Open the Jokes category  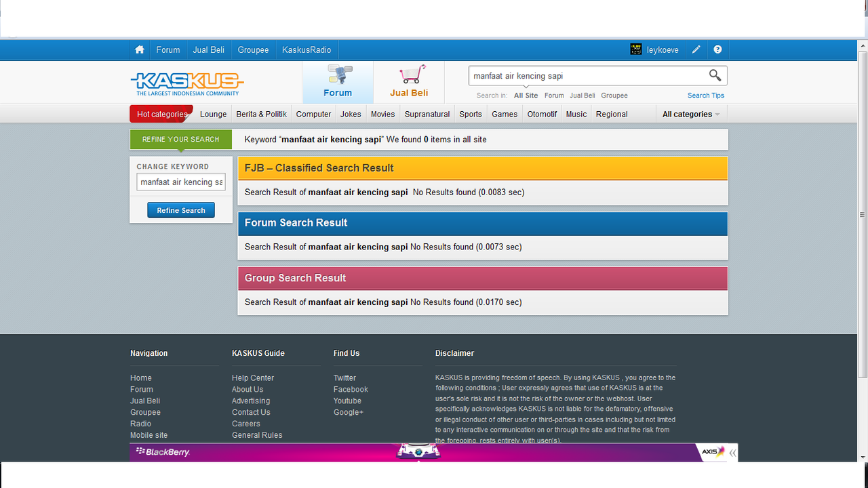[x=351, y=114]
